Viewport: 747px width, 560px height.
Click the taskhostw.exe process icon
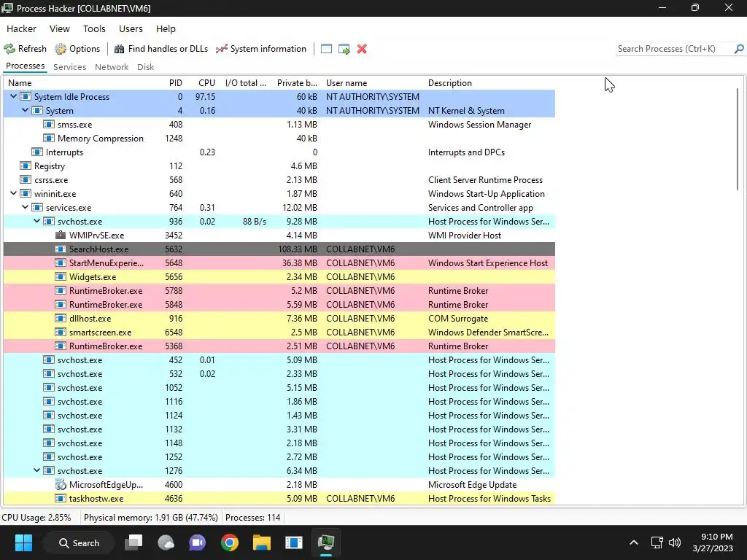61,499
